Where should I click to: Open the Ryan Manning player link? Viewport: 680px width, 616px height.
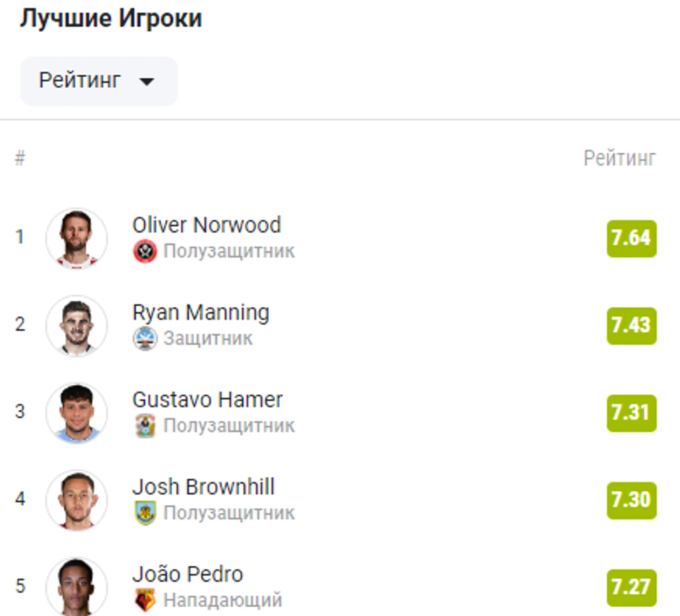click(x=201, y=313)
